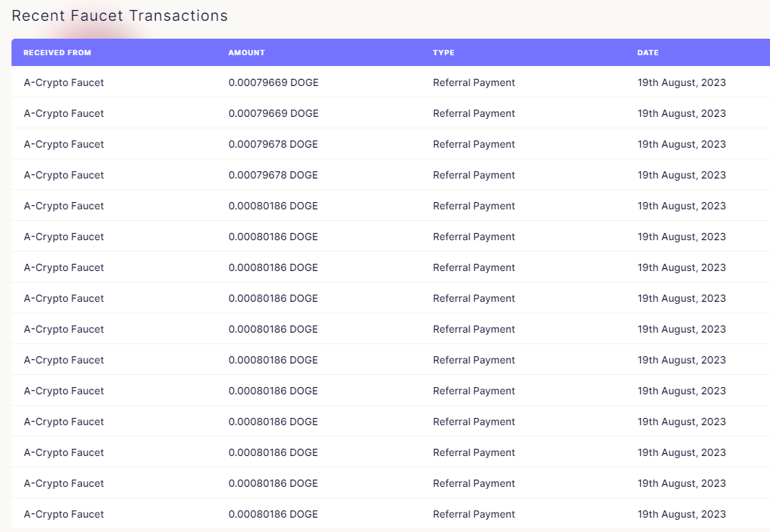Select the last row's 0.00080186 DOGE amount
This screenshot has width=770, height=532.
(273, 514)
